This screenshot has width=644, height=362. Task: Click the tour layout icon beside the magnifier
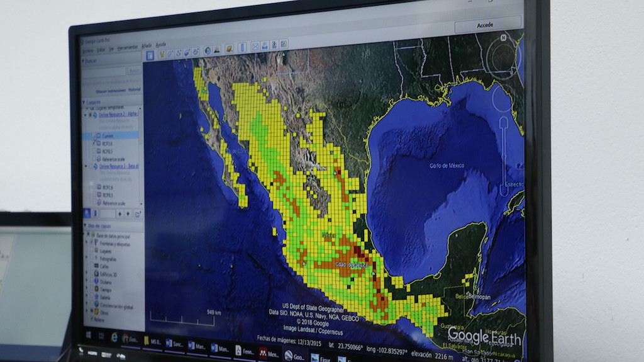(95, 213)
